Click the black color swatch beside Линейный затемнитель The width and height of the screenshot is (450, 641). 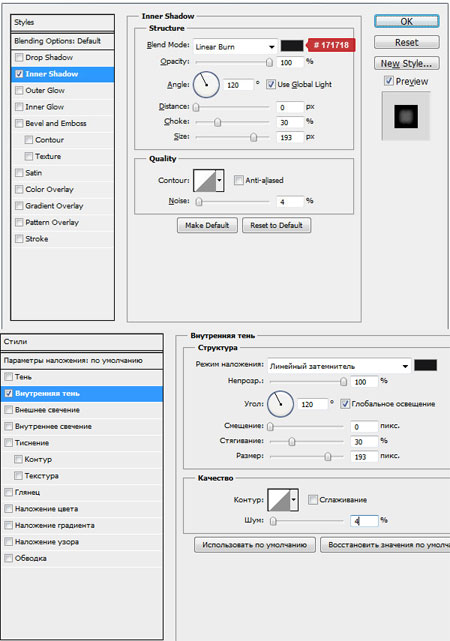[425, 365]
